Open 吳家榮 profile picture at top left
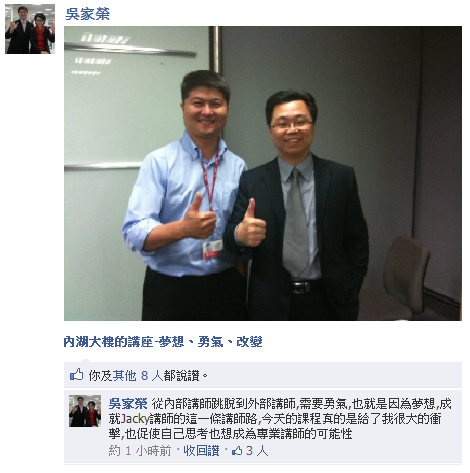Image resolution: width=470 pixels, height=473 pixels. (30, 29)
